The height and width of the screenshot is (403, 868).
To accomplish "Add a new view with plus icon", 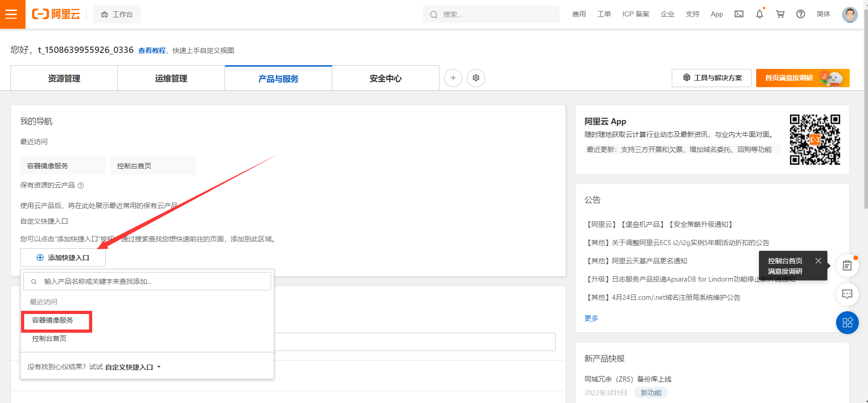I will tap(453, 78).
